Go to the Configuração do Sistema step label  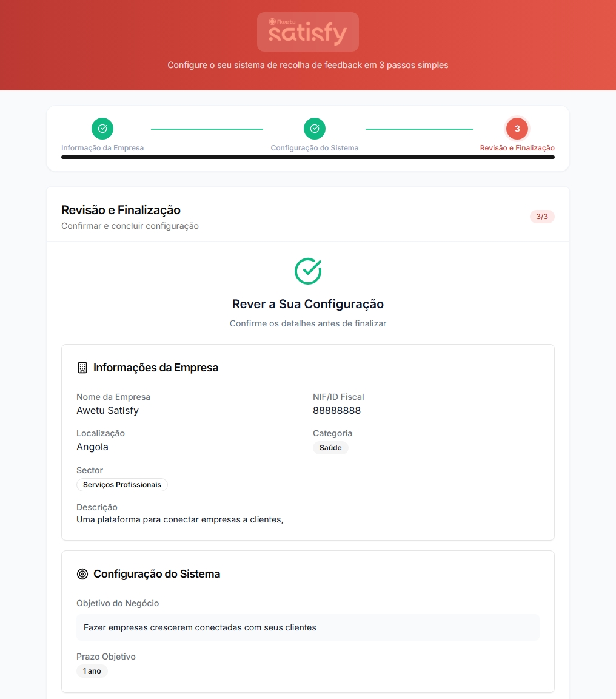tap(315, 148)
